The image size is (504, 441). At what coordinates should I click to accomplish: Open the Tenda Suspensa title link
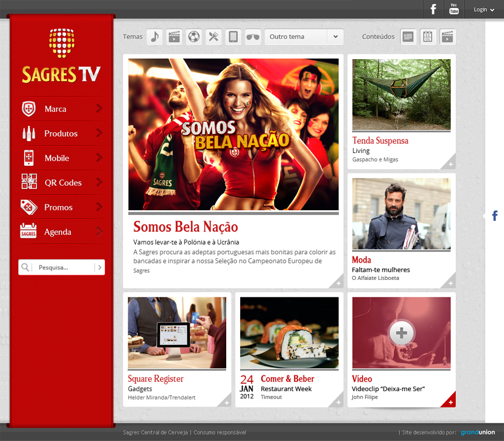[380, 141]
